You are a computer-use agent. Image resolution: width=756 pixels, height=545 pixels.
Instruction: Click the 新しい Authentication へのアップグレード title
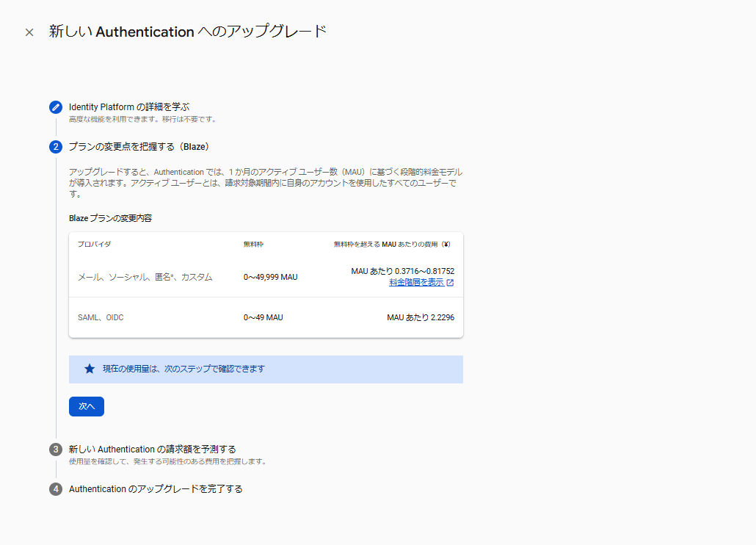[188, 32]
